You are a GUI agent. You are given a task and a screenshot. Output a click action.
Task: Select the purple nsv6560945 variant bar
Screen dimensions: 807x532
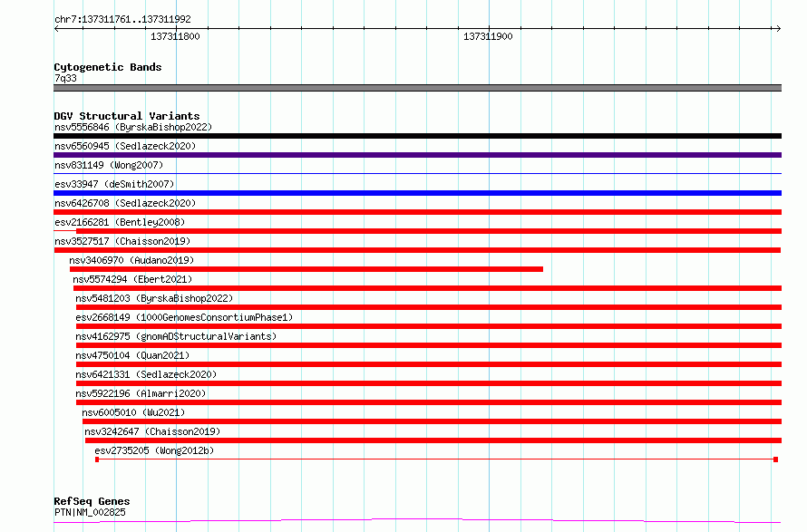coord(417,155)
